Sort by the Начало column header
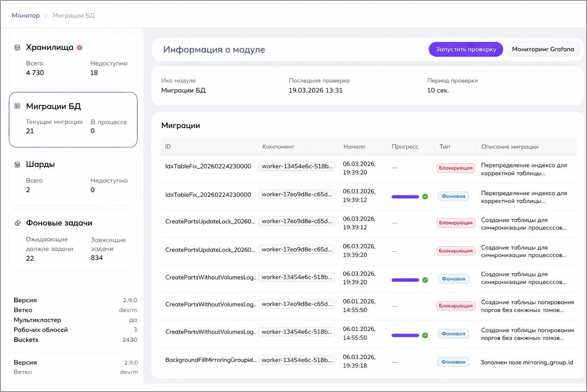Screen dimensions: 587x392 coord(354,147)
